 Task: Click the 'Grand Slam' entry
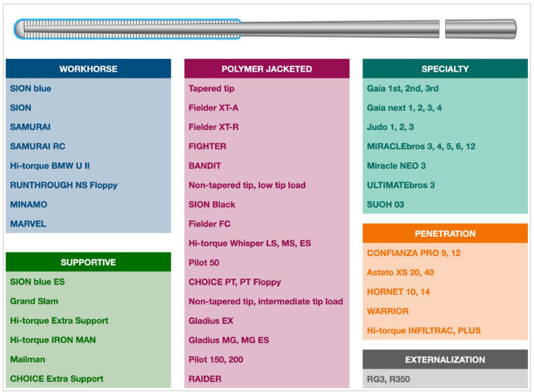pyautogui.click(x=34, y=302)
